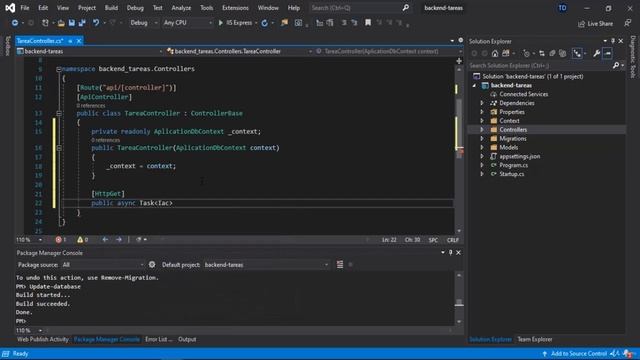Screen dimensions: 640x360
Task: Collapse the TareaController constructor block
Action: click(x=59, y=148)
